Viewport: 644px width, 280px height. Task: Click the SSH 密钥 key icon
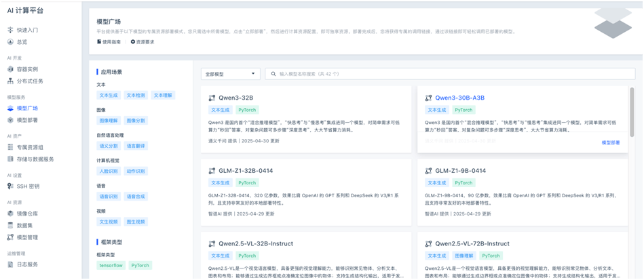click(x=11, y=186)
